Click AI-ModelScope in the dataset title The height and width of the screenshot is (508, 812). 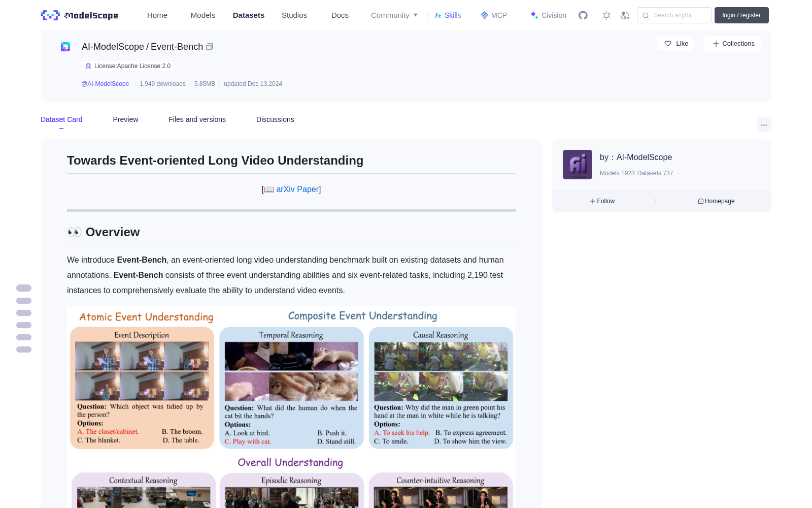point(113,47)
